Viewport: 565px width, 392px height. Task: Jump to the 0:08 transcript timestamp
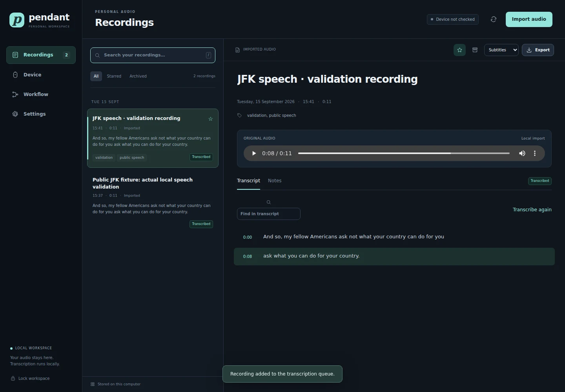pos(248,256)
